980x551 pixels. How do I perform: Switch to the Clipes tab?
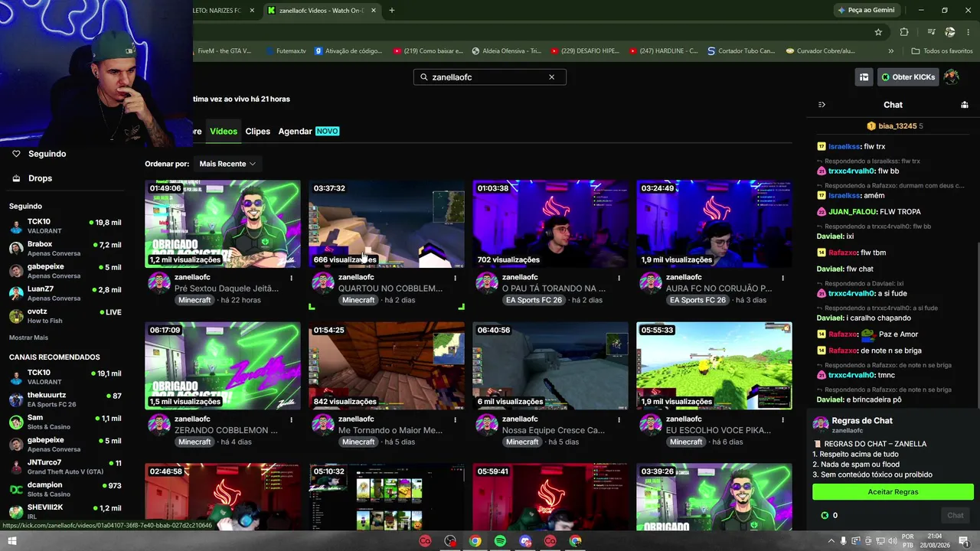coord(257,132)
